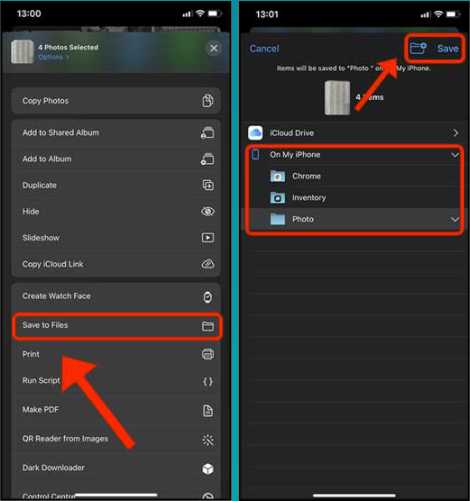The width and height of the screenshot is (470, 501).
Task: Tap the Hide eye icon
Action: click(208, 211)
